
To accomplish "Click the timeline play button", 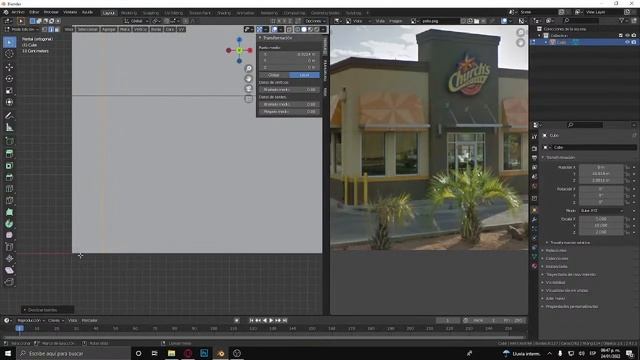I will (271, 321).
